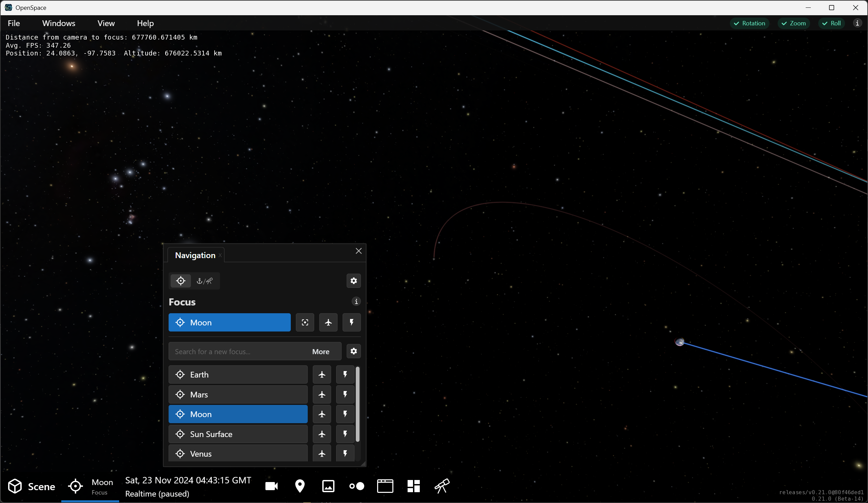Jump to Earth using lightning icon

coord(345,374)
